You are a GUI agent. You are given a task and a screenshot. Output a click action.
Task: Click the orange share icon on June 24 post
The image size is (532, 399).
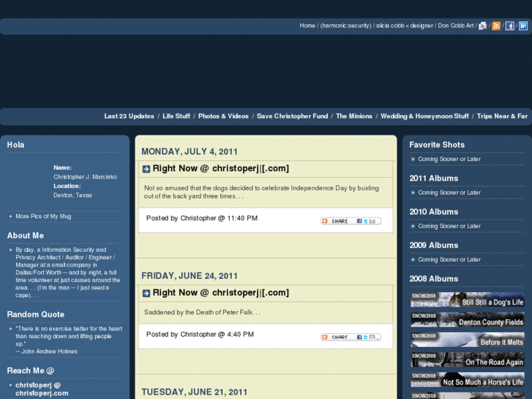(325, 337)
